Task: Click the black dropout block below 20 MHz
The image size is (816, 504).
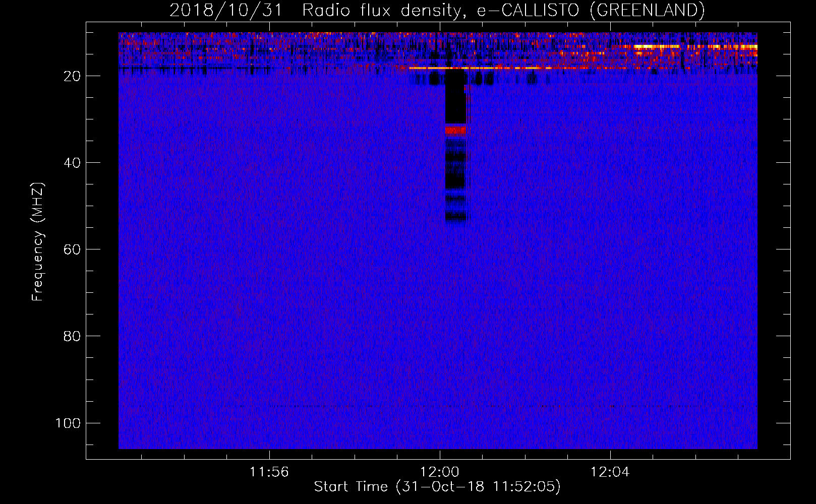Action: [x=455, y=97]
